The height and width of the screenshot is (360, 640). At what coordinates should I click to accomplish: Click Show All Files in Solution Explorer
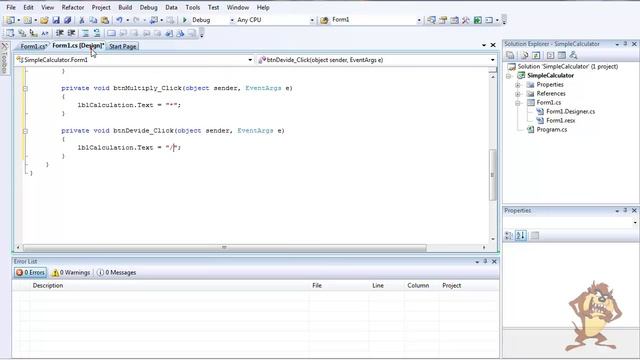(x=524, y=55)
